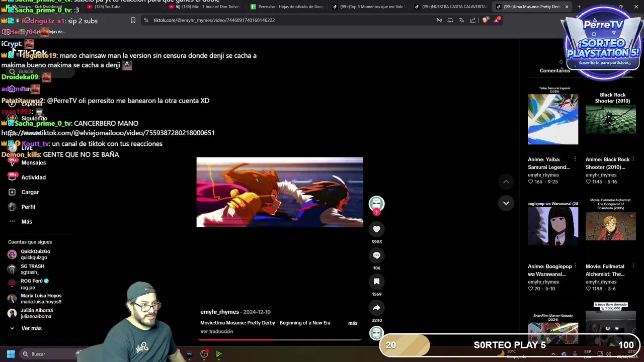Go to next video with down chevron
The width and height of the screenshot is (644, 362).
[x=506, y=203]
